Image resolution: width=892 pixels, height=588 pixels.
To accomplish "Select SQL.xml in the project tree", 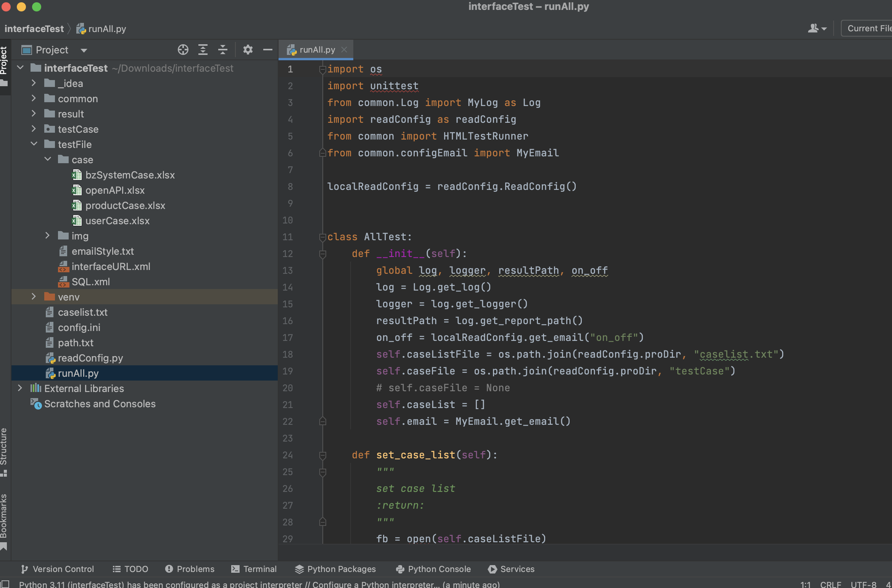I will 145,282.
